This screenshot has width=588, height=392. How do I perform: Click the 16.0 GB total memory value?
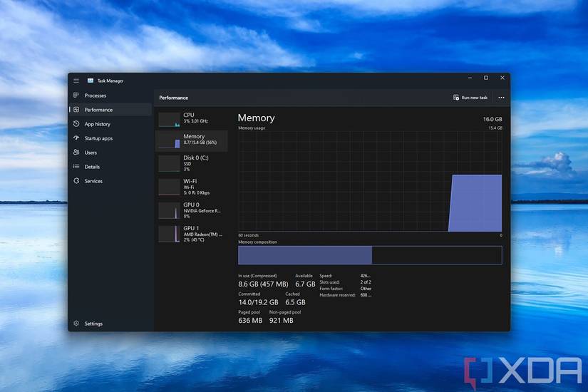[x=492, y=119]
